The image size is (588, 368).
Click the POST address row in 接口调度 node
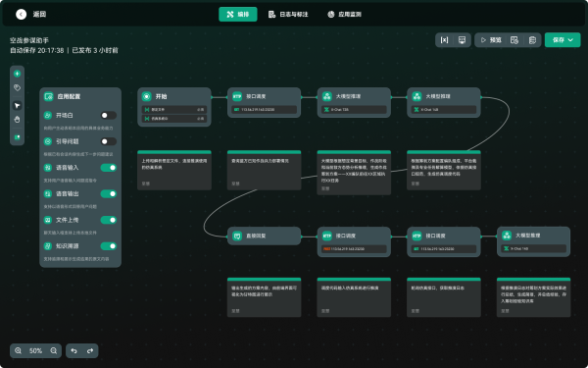(x=354, y=249)
